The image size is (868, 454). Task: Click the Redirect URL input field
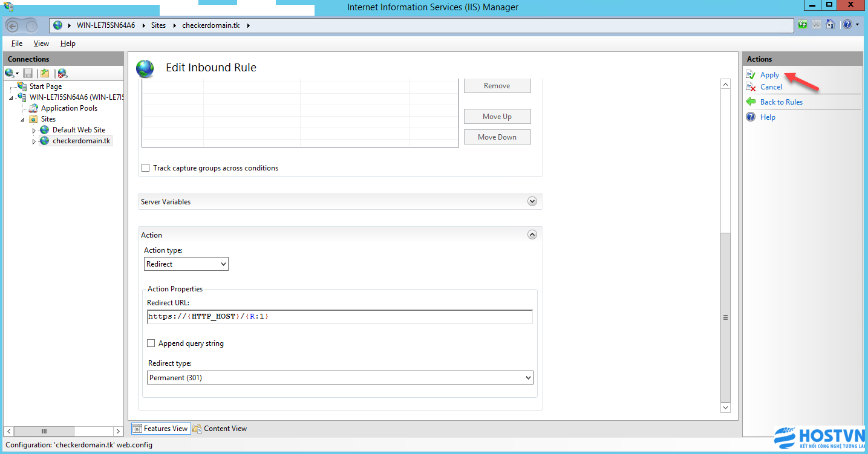tap(340, 317)
